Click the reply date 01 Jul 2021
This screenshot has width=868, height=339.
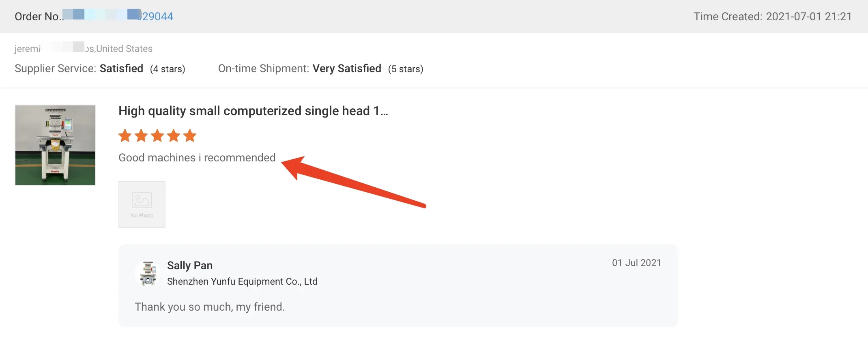coord(636,263)
